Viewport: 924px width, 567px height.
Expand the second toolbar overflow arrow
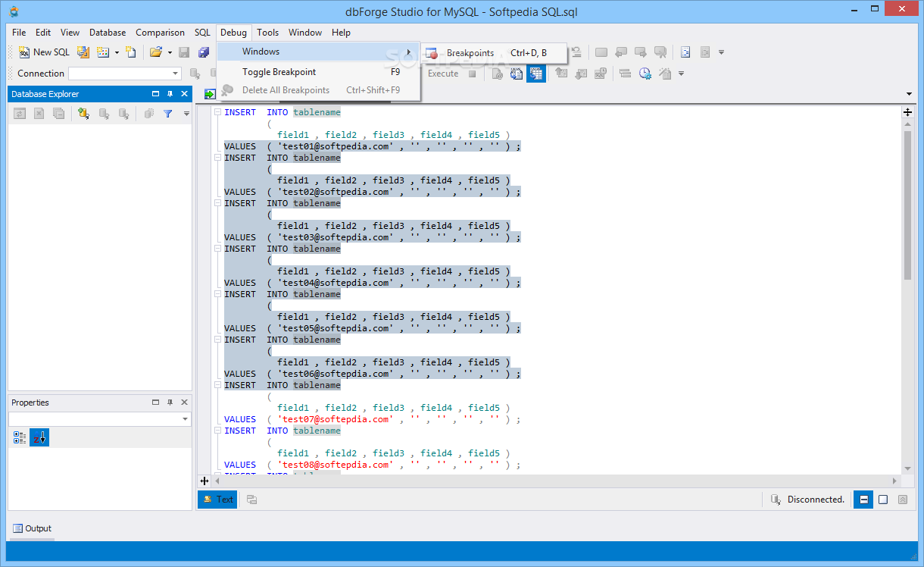pos(682,74)
